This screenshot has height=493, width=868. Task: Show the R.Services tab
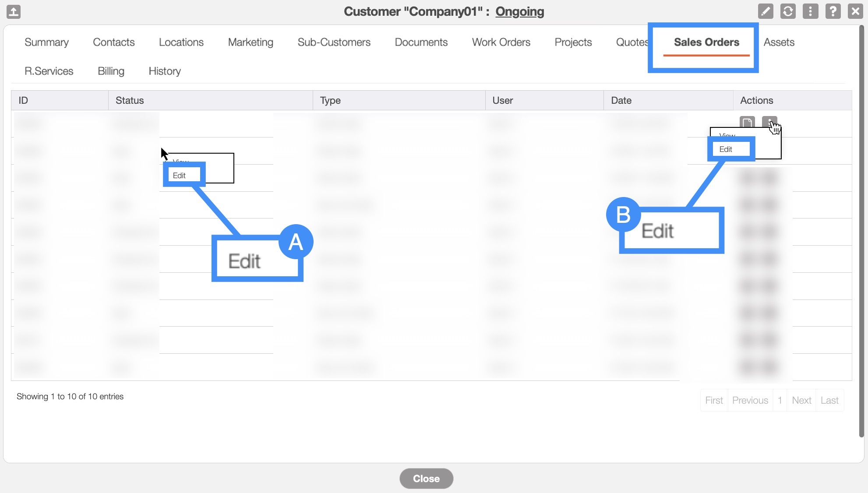49,71
